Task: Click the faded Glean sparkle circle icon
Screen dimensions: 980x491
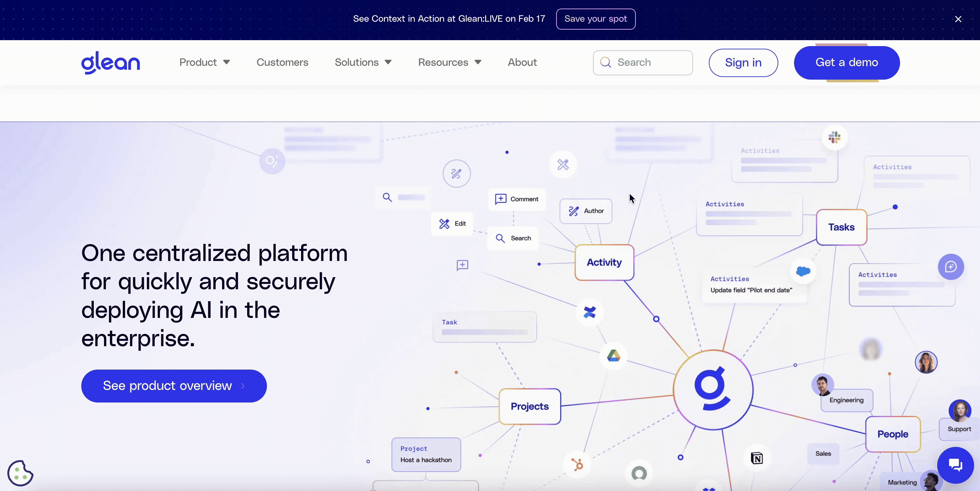Action: (272, 161)
